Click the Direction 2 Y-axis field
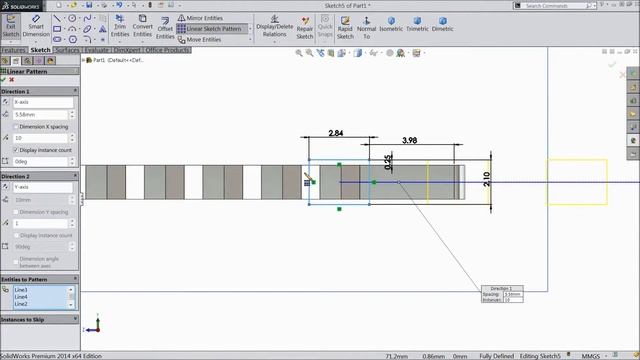The height and width of the screenshot is (360, 640). pyautogui.click(x=43, y=187)
